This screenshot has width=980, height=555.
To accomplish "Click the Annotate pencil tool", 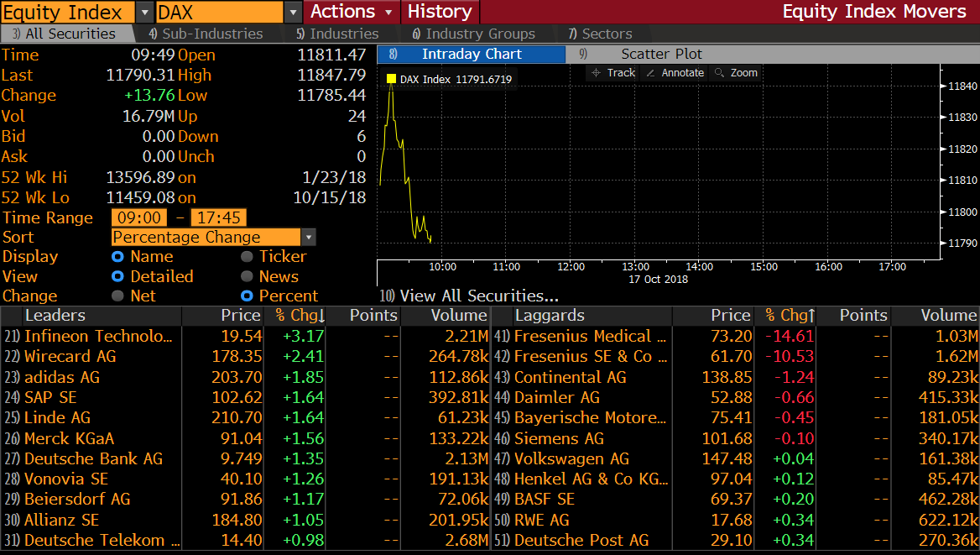I will coord(675,73).
